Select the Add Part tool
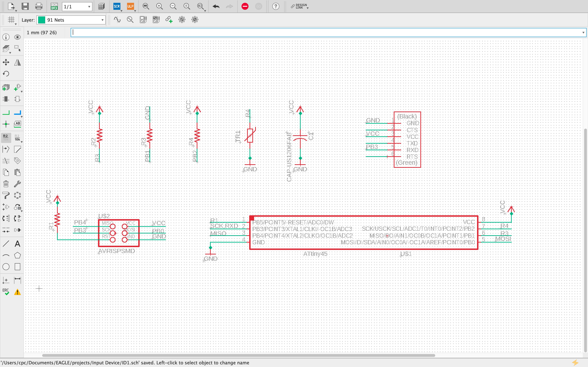This screenshot has width=588, height=367. [x=6, y=87]
